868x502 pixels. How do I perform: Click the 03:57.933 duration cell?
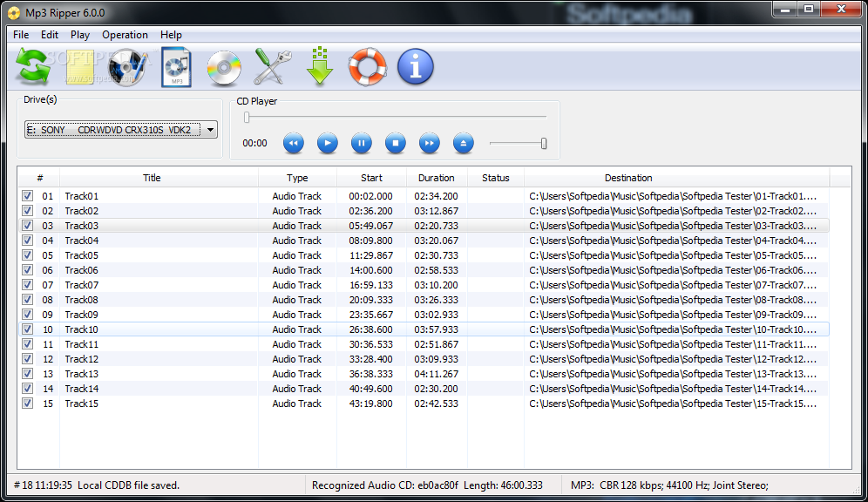point(437,329)
